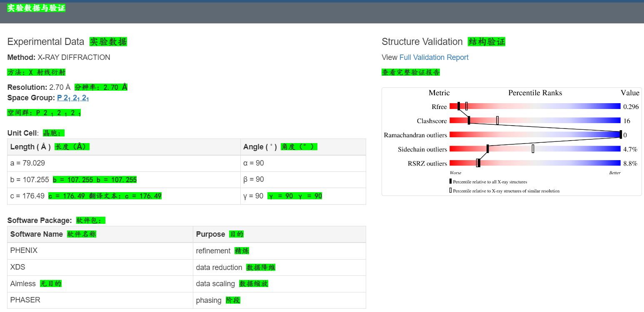The width and height of the screenshot is (644, 312).
Task: Select the data scaling purpose cell
Action: click(279, 284)
